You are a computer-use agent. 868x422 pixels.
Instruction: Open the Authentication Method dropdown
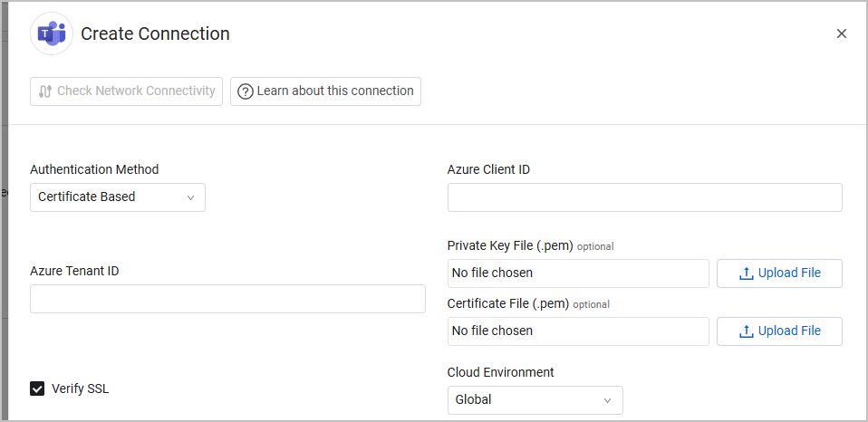pos(117,197)
